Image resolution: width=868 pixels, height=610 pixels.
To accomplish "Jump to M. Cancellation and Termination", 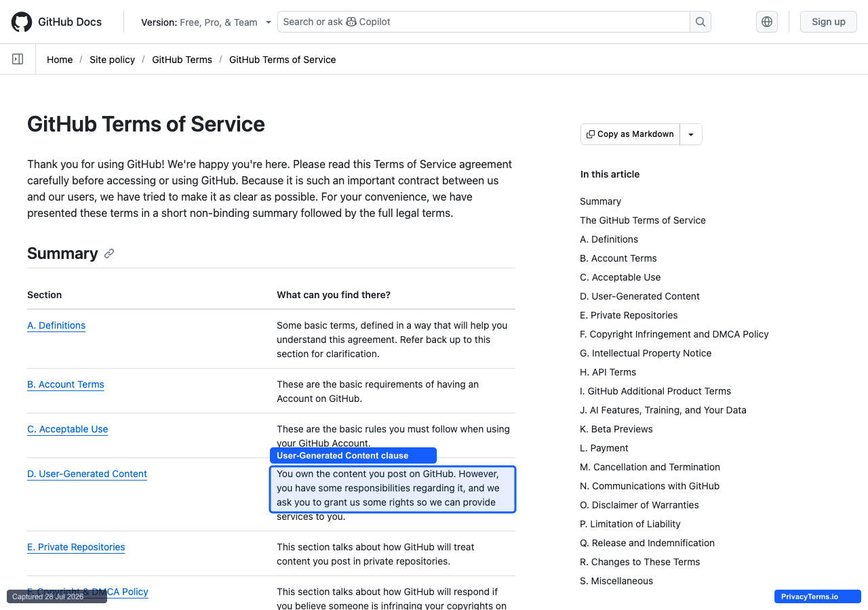I will tap(650, 467).
